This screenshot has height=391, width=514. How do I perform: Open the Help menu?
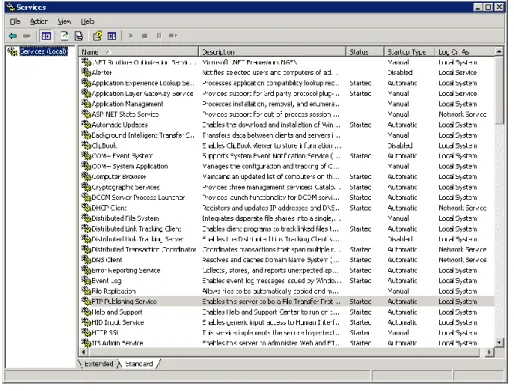coord(87,22)
